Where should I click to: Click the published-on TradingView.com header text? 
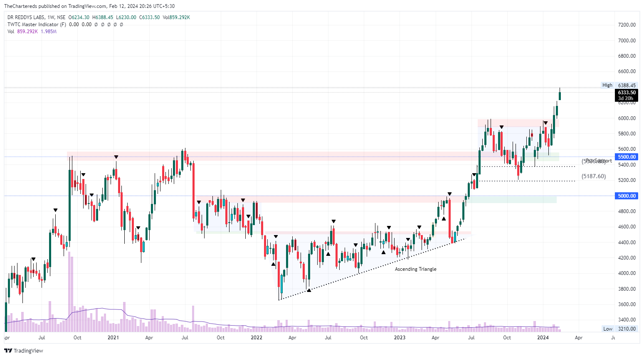89,6
